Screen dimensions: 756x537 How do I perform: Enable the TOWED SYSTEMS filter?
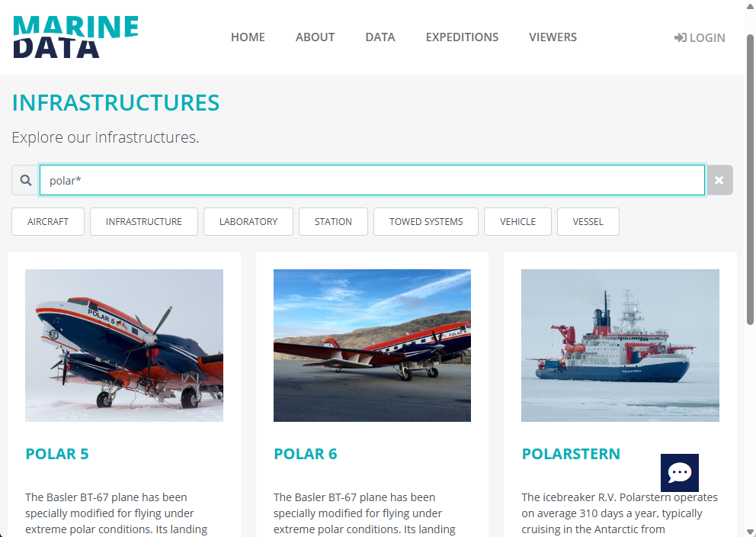(x=426, y=222)
